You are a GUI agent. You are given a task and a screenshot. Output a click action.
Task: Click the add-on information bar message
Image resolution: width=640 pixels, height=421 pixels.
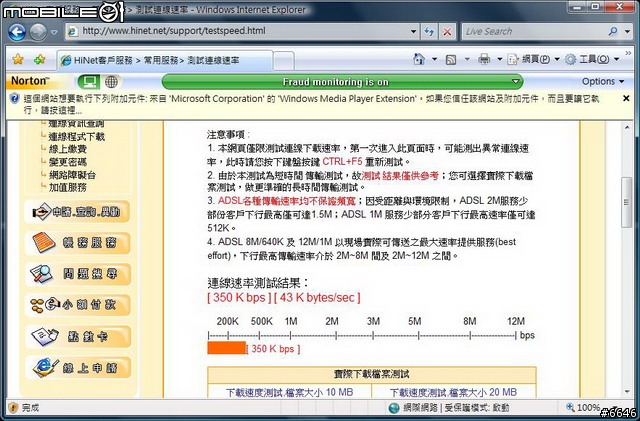(x=311, y=104)
